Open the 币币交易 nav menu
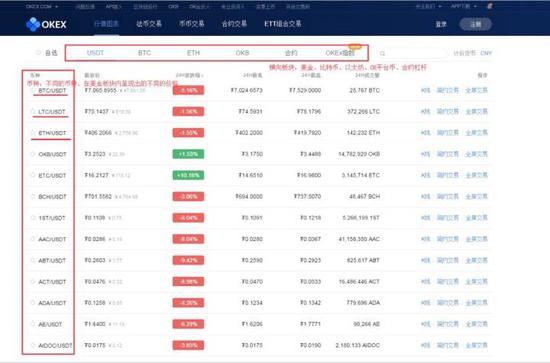Viewport: 550px width, 363px height. [192, 24]
